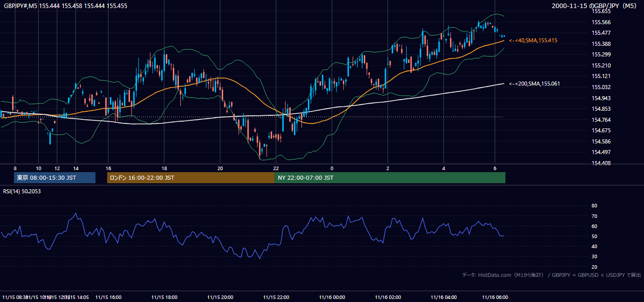Click price axis value 155.655

(x=601, y=11)
